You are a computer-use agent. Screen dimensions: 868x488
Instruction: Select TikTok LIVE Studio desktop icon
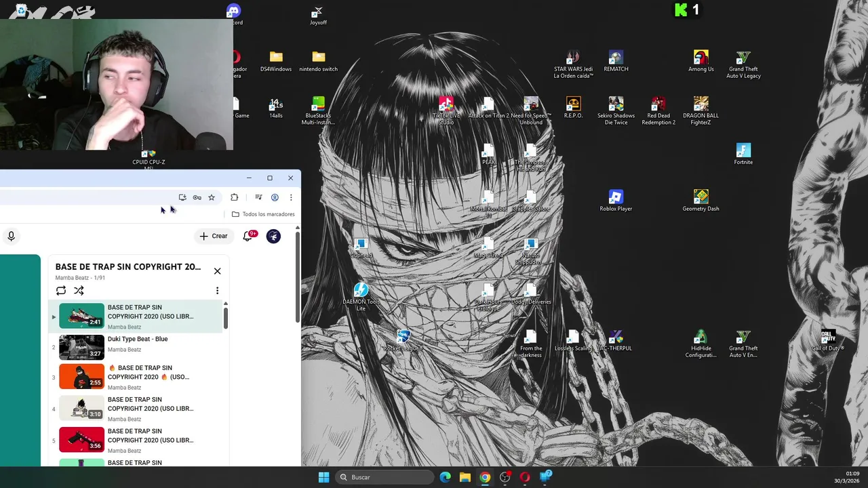446,110
